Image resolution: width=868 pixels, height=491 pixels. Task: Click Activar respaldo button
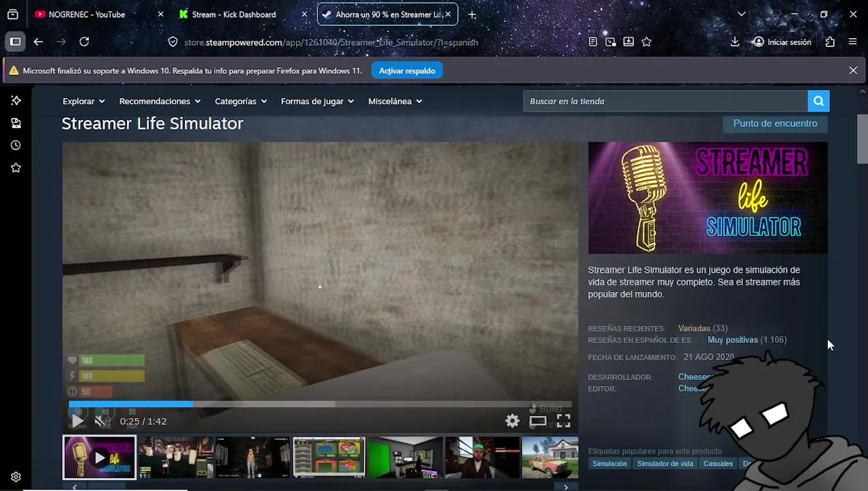[x=407, y=71]
